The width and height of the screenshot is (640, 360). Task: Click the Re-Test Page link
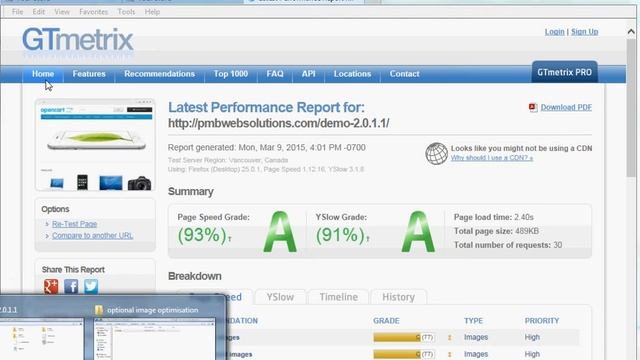point(74,224)
